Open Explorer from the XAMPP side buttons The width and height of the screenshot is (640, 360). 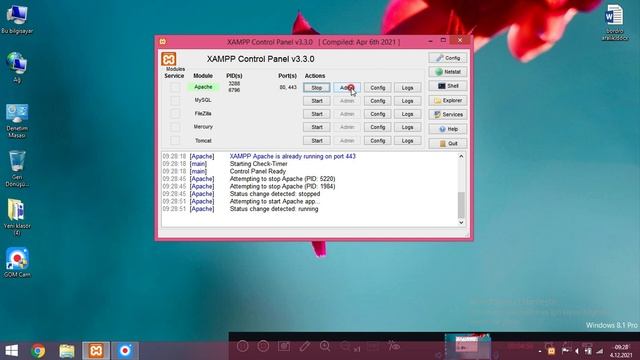pyautogui.click(x=448, y=100)
